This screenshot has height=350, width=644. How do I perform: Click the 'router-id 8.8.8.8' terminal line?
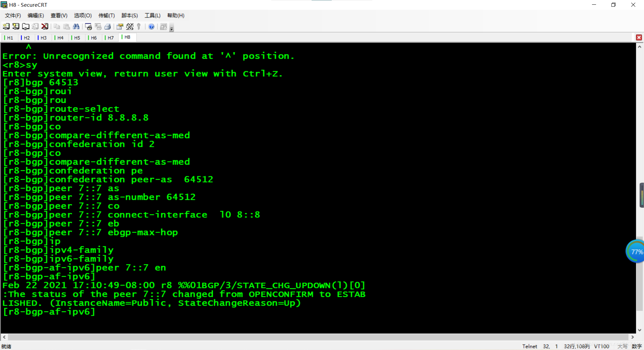point(76,118)
